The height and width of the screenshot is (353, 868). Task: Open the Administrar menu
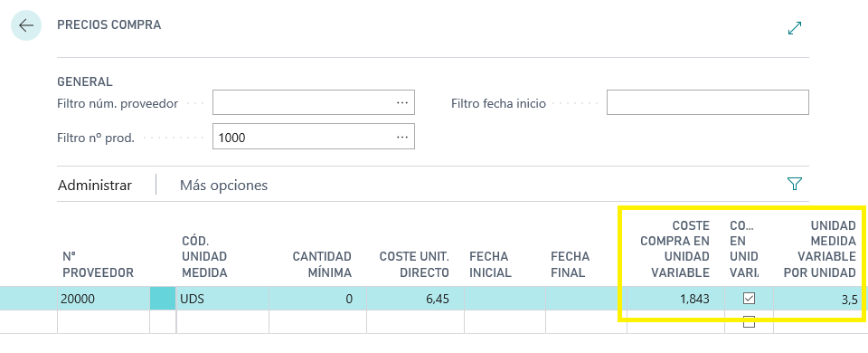point(95,185)
